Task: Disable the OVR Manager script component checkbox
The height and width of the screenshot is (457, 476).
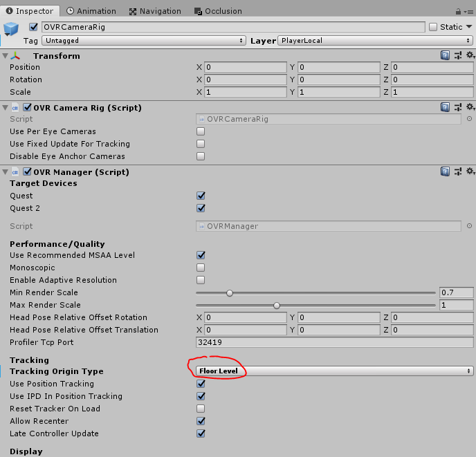Action: (x=27, y=171)
